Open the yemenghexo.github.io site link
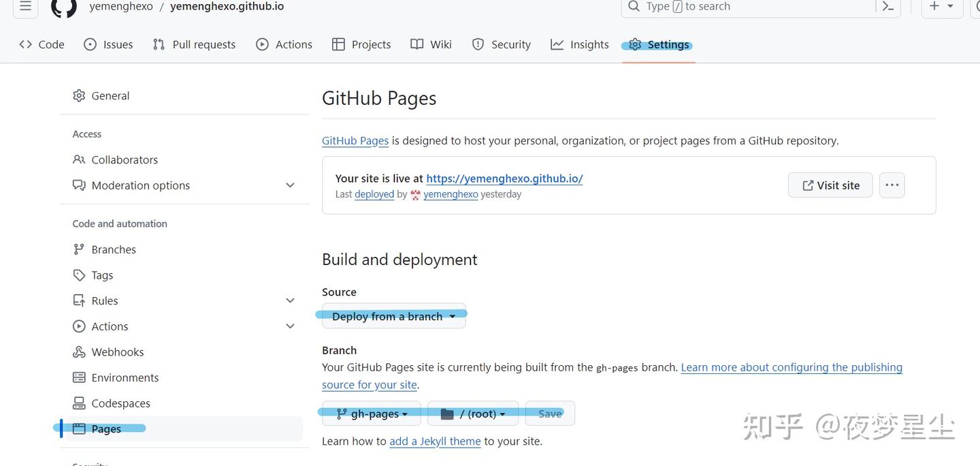The image size is (980, 466). pos(504,178)
